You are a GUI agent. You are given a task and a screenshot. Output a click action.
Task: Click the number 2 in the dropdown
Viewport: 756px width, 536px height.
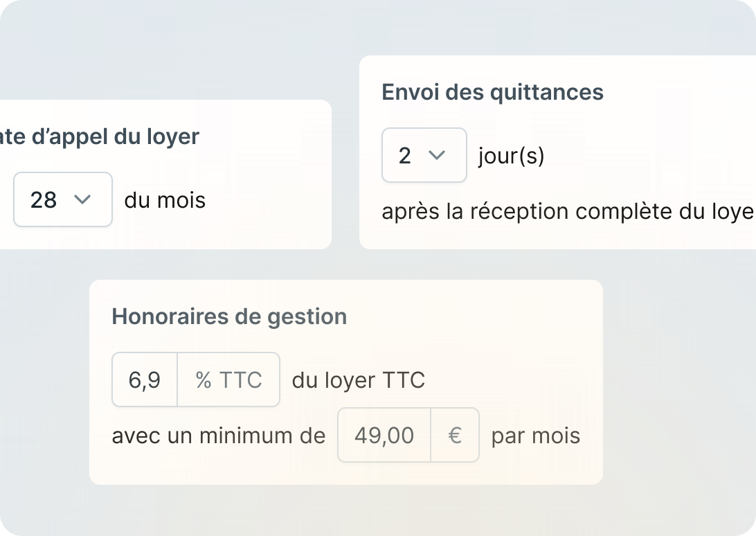(405, 156)
